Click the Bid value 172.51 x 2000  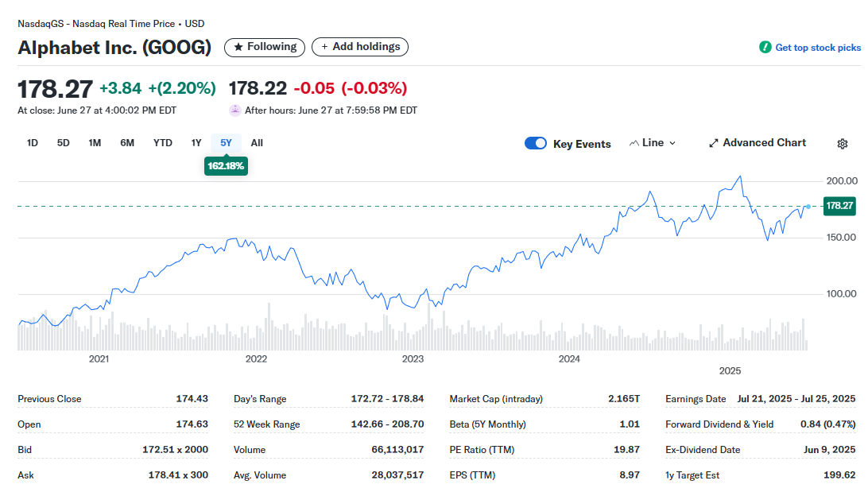pos(175,449)
